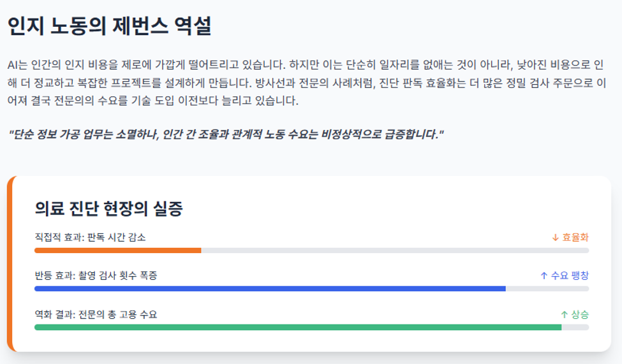Click the label 반등 효과: 촬영 검사 횟수 폭증
622x364 pixels.
[96, 275]
